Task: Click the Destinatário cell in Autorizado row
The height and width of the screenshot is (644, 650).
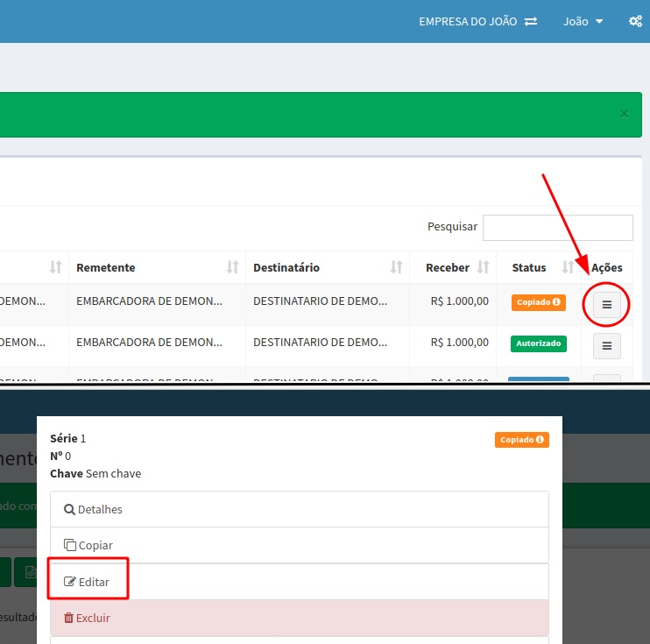Action: (320, 342)
